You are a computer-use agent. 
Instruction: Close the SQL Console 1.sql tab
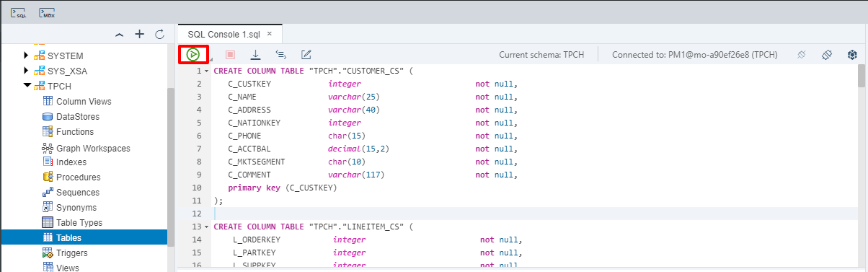point(270,34)
